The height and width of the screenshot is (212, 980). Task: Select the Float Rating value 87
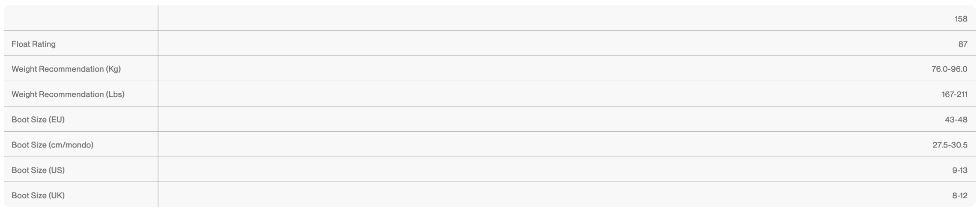click(962, 44)
